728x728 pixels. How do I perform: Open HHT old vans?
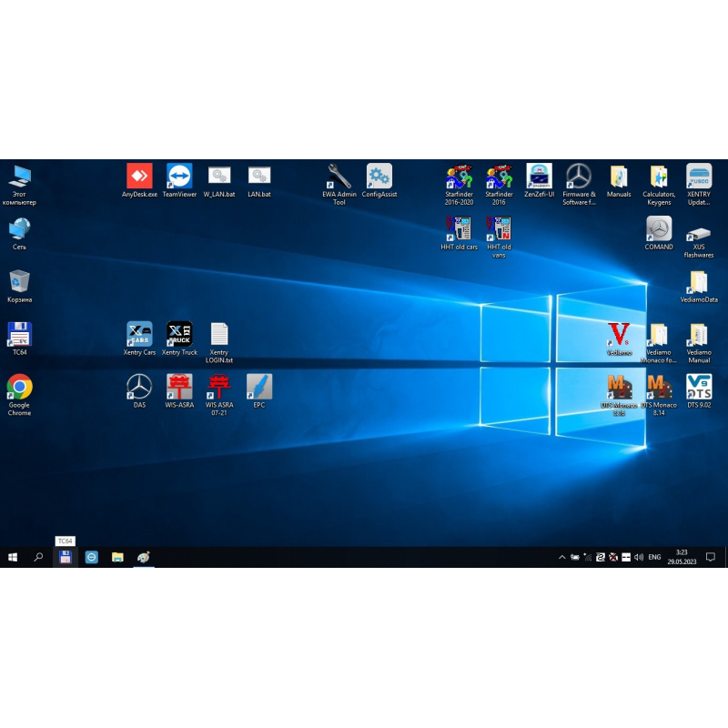click(499, 230)
